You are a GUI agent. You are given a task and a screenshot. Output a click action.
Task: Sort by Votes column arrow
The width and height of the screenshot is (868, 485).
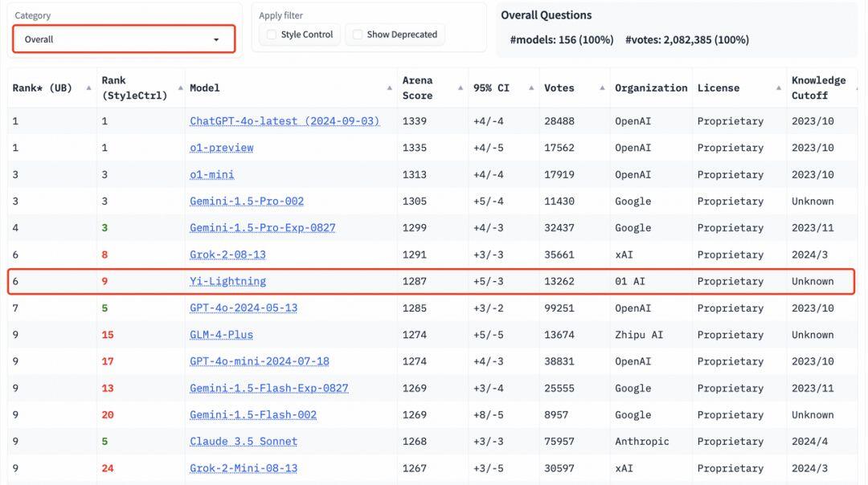point(602,88)
